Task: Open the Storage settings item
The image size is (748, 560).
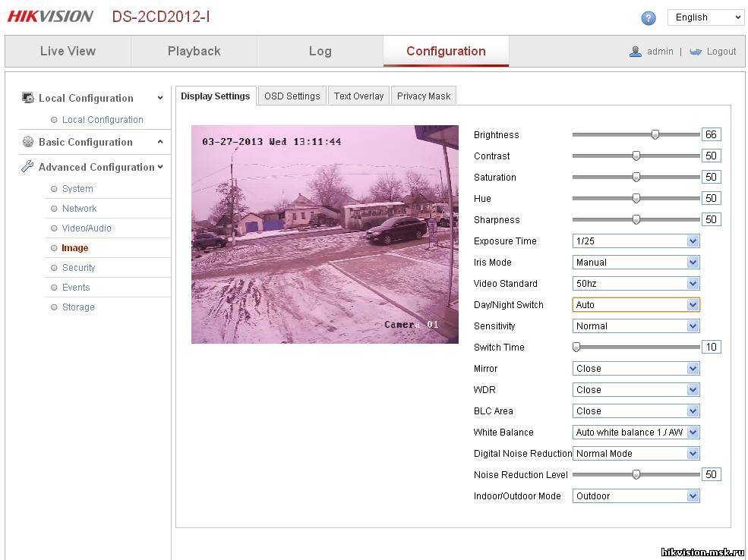Action: 78,307
